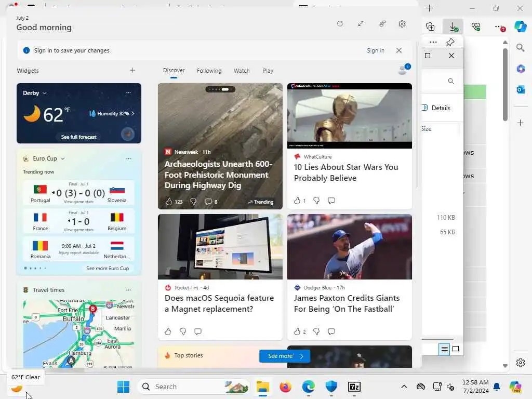Click Sign in link in banner
Viewport: 532px width, 399px height.
(x=375, y=50)
